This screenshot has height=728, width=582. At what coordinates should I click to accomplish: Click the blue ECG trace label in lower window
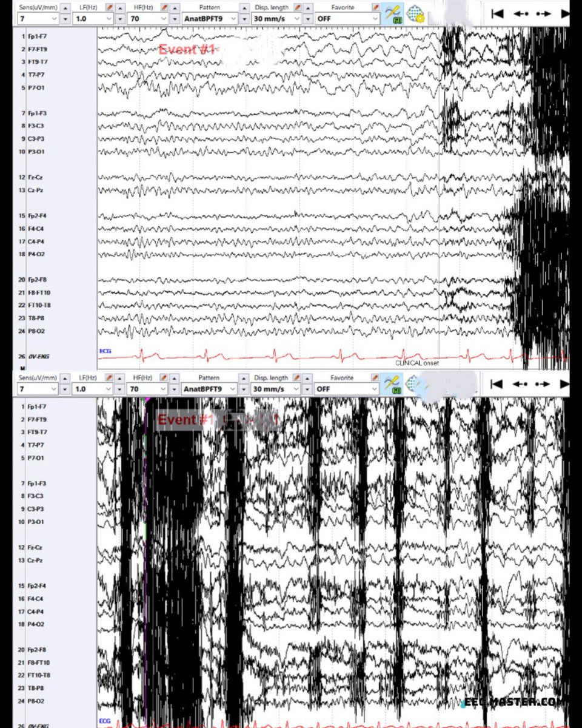105,721
